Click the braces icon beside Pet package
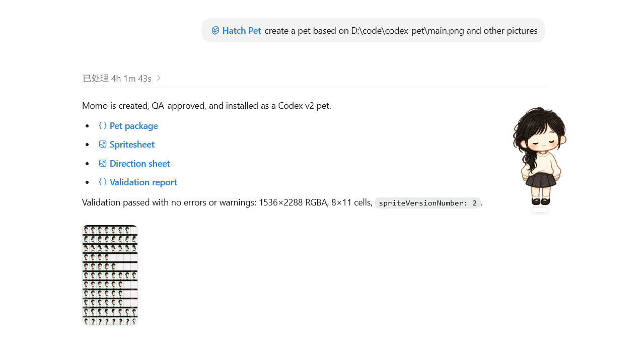This screenshot has height=345, width=644. 103,125
